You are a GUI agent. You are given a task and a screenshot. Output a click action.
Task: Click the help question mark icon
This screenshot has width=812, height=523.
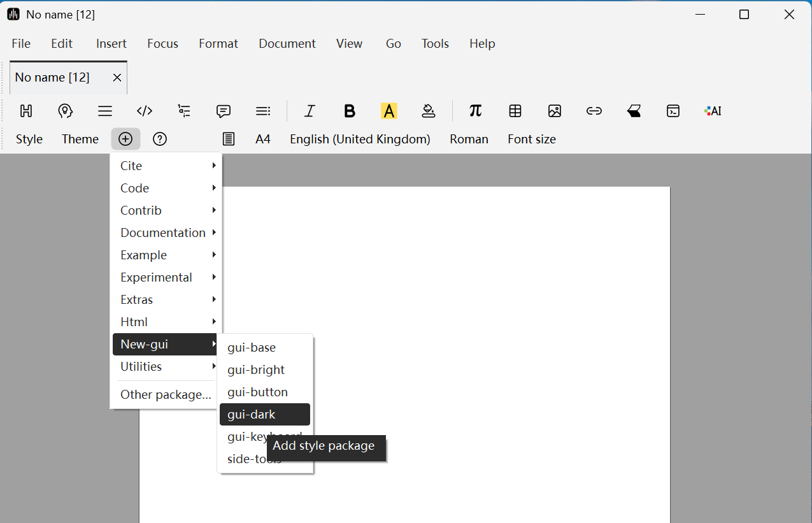[x=160, y=139]
